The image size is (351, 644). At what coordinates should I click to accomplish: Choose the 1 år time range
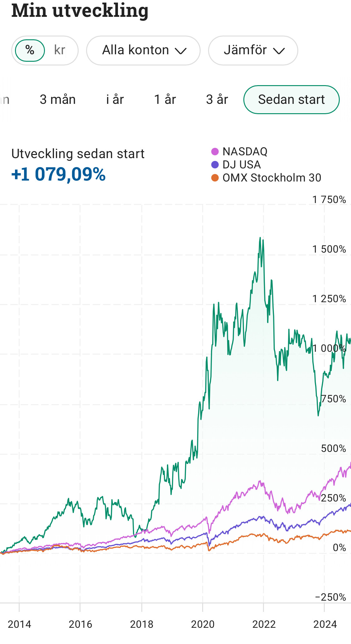click(165, 99)
